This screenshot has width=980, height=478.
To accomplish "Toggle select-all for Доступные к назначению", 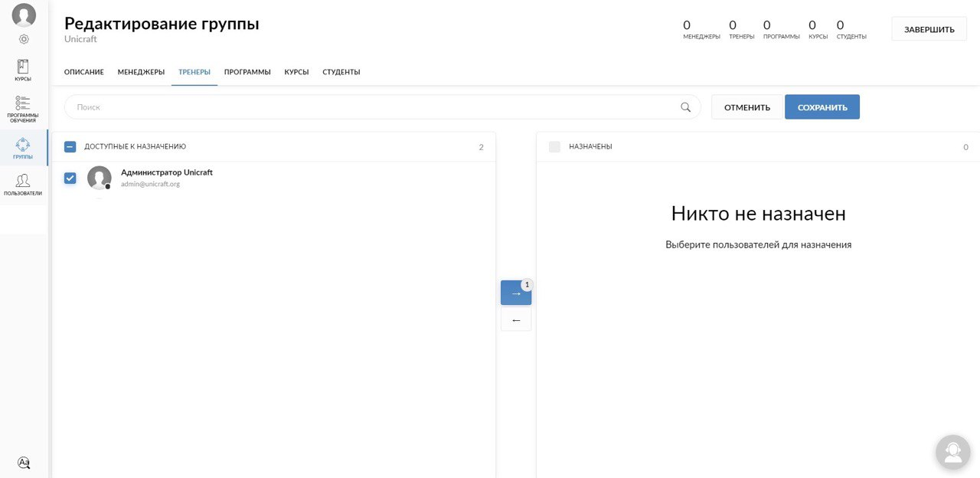I will [70, 147].
